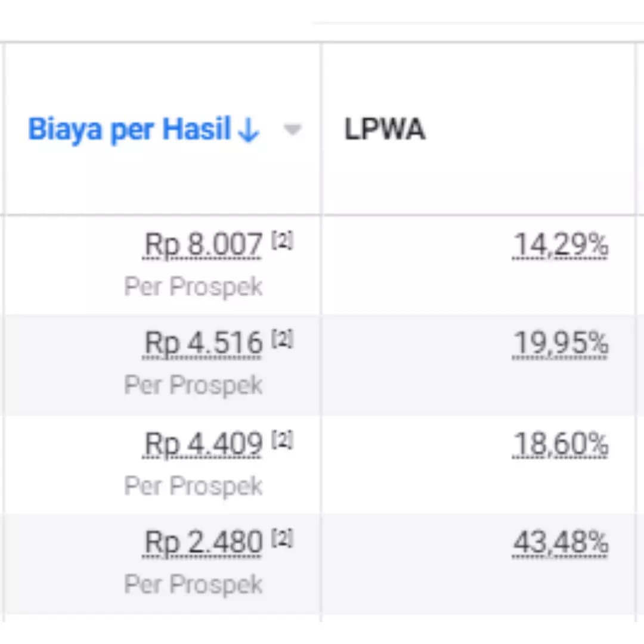Sort by Biaya per Hasil column header
The image size is (644, 644).
click(129, 129)
